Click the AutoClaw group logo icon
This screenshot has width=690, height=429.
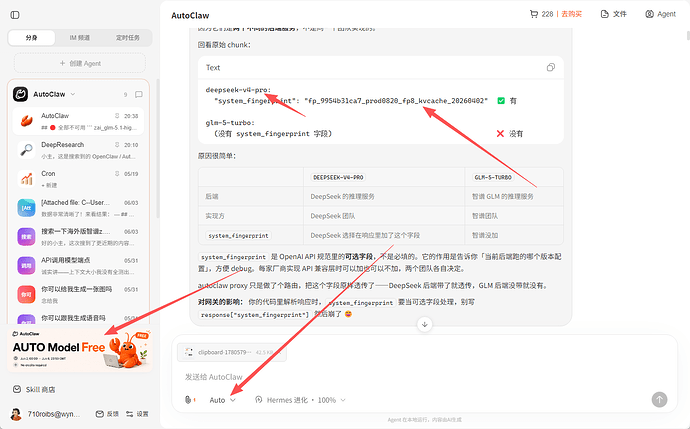[20, 94]
